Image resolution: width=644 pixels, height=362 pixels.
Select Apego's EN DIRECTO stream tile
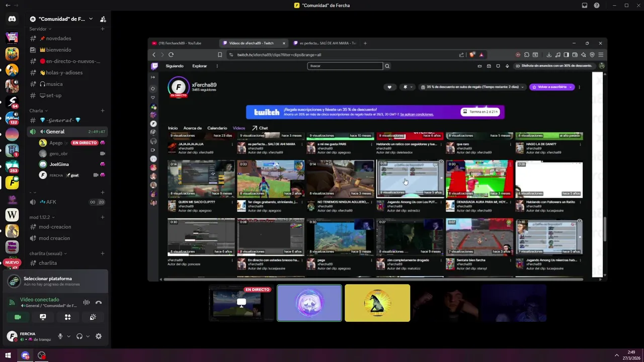(242, 303)
